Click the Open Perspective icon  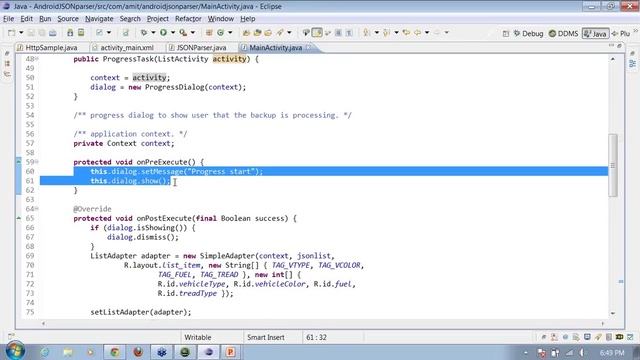(506, 33)
